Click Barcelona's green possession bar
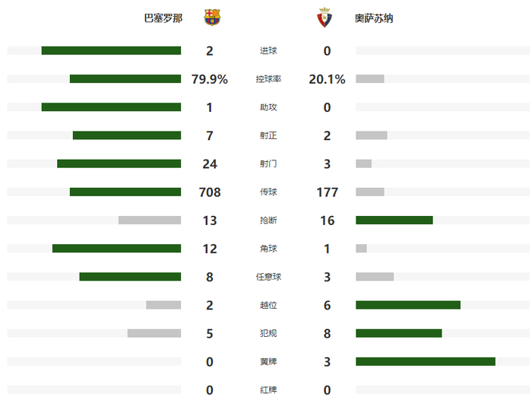The height and width of the screenshot is (400, 532). 125,79
